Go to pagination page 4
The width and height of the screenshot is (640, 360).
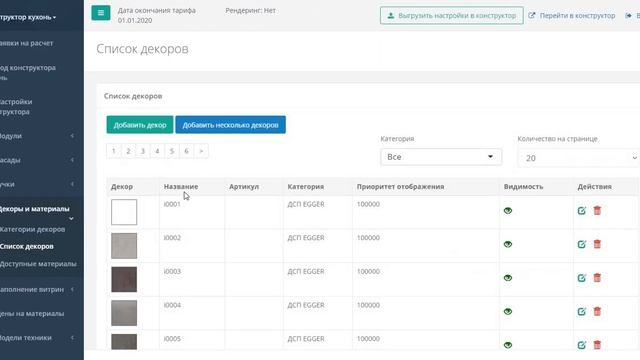(157, 151)
